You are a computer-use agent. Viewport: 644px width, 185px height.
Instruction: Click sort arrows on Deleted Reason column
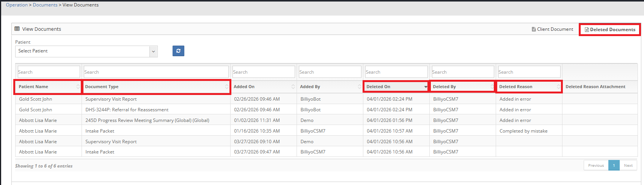point(558,87)
